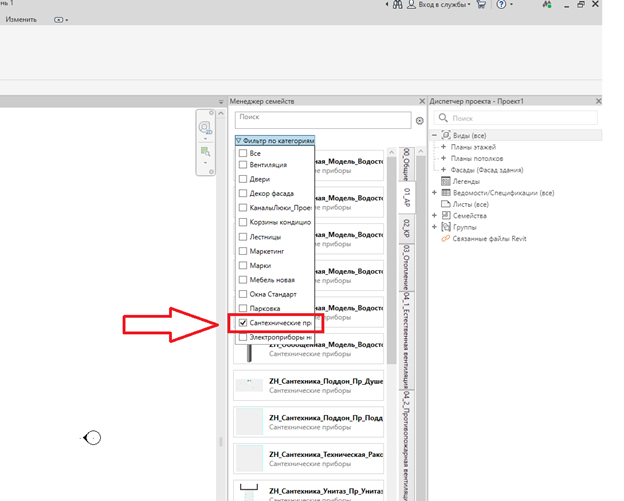
Task: Open the Вход в службы sign-in menu
Action: coord(444,5)
